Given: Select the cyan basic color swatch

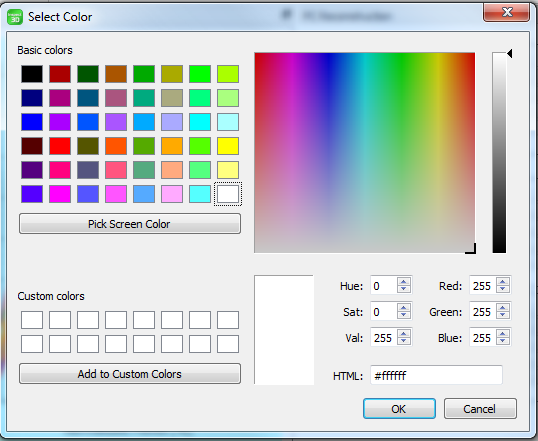Looking at the screenshot, I should coord(200,122).
